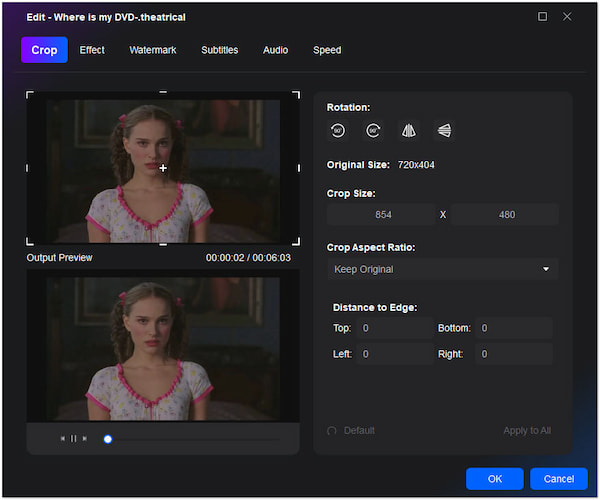Focus the Left distance input field
Image resolution: width=600 pixels, height=500 pixels.
pyautogui.click(x=395, y=354)
